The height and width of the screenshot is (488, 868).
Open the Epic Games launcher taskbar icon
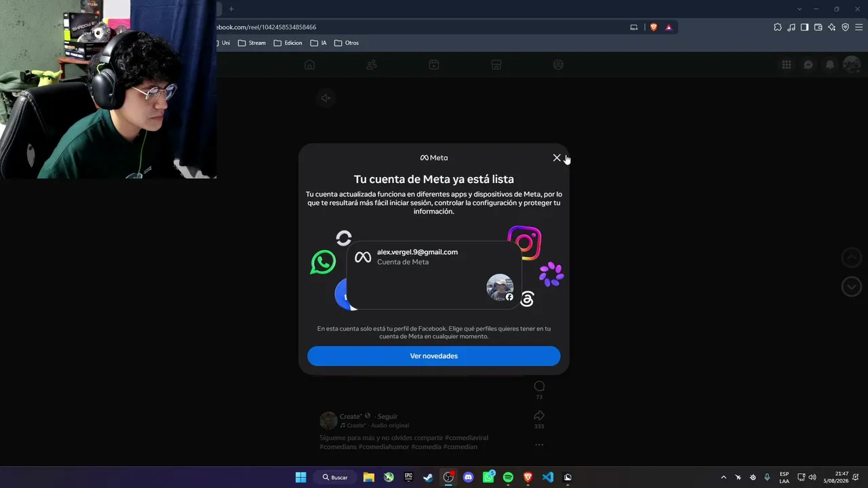tap(408, 477)
